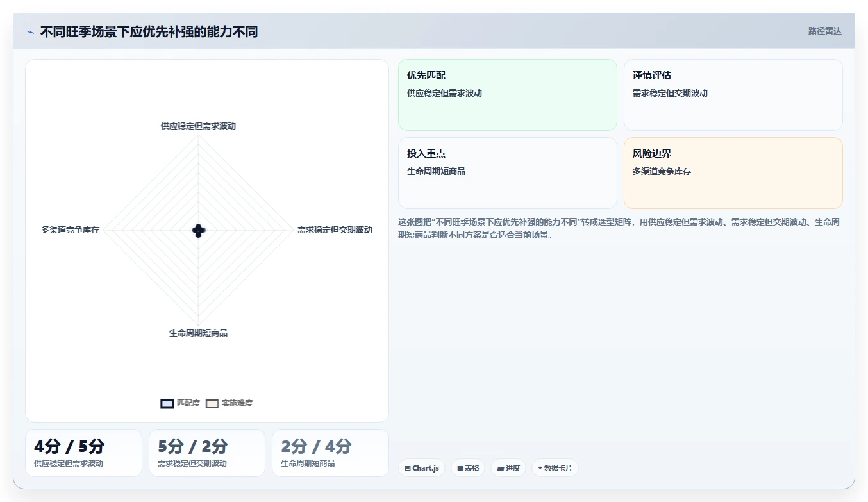Click 多渠道竞争库存 text in 风险边界 card
The width and height of the screenshot is (868, 502).
662,171
